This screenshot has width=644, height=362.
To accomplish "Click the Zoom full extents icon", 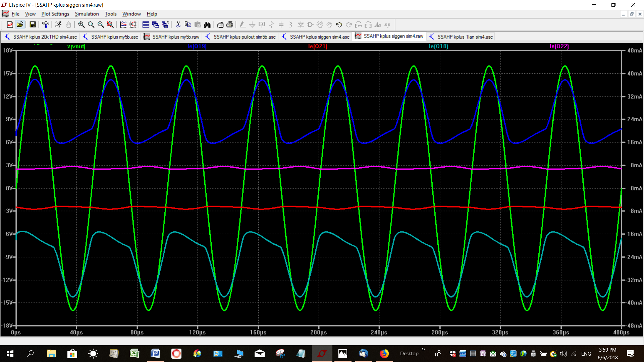I will point(110,24).
